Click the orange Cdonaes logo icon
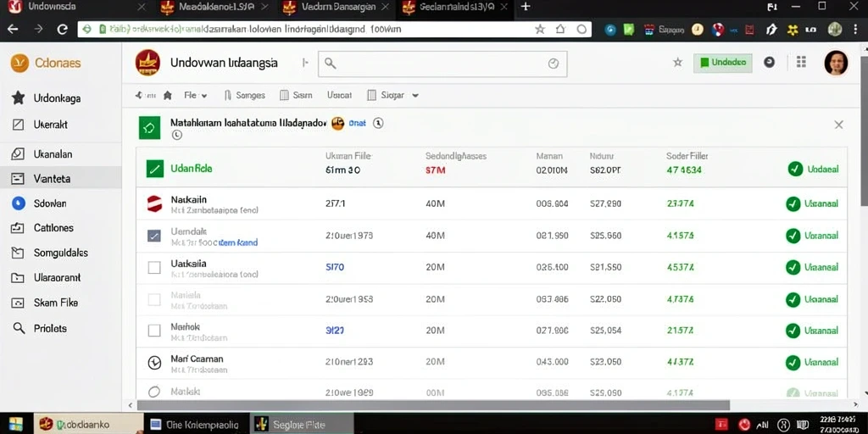868x434 pixels. [x=19, y=63]
